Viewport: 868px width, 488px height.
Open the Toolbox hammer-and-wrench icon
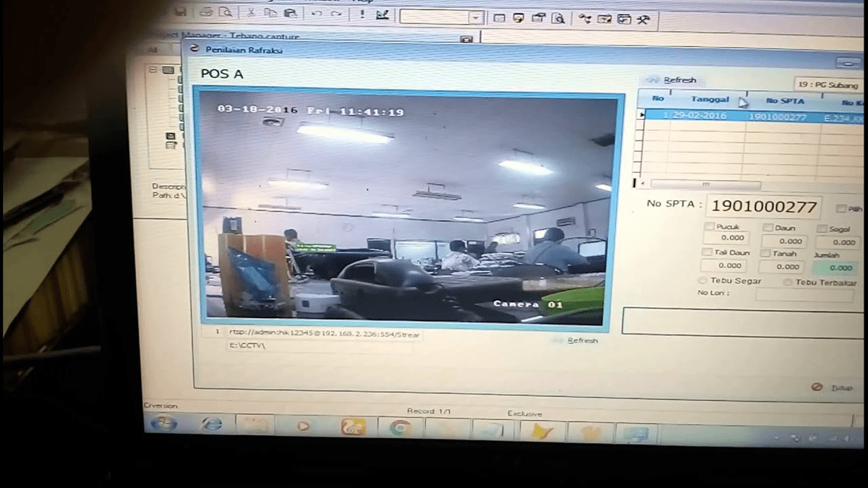[x=644, y=20]
